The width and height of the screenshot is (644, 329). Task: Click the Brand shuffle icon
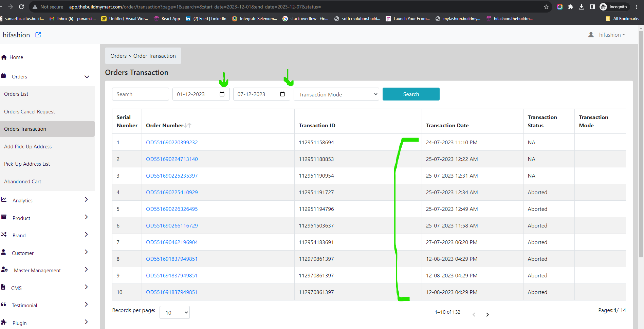point(4,235)
